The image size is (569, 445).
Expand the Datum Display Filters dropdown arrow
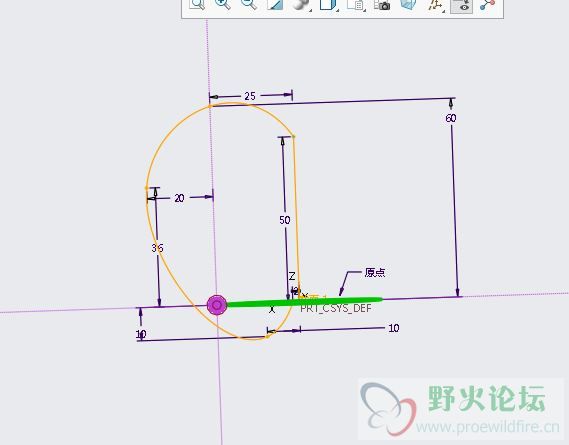pos(444,11)
